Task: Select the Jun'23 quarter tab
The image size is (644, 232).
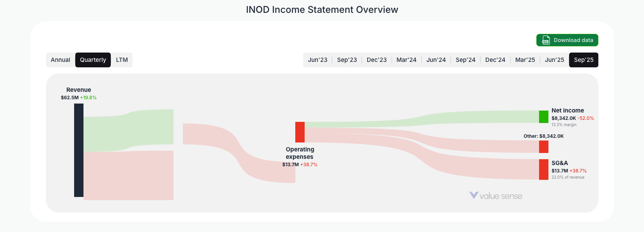Action: click(318, 60)
